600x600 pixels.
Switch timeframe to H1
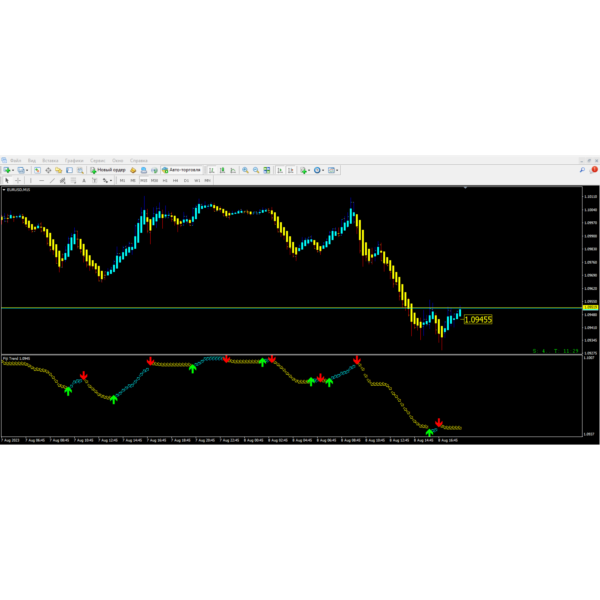(x=165, y=181)
